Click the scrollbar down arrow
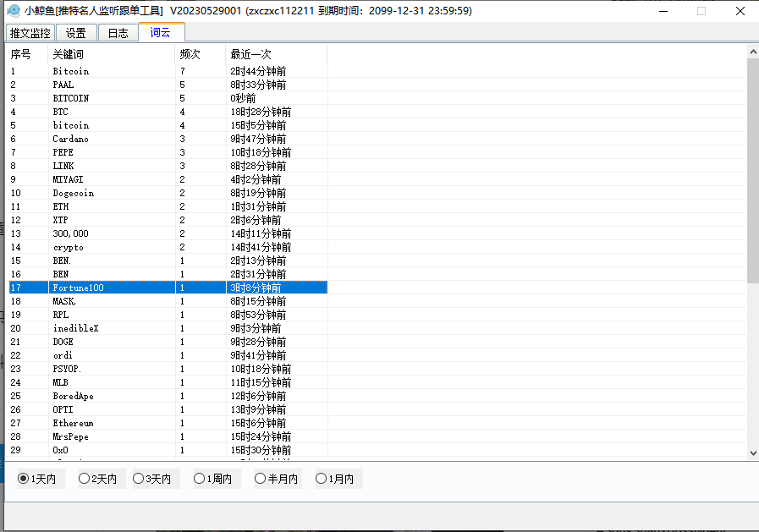Screen dimensions: 759x532 [x=753, y=453]
